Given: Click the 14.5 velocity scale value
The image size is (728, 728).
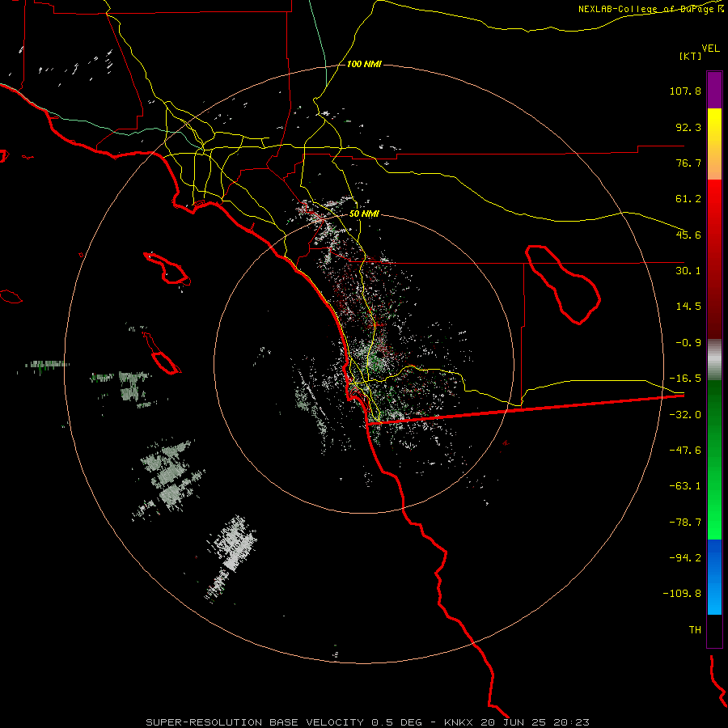Looking at the screenshot, I should pos(688,307).
